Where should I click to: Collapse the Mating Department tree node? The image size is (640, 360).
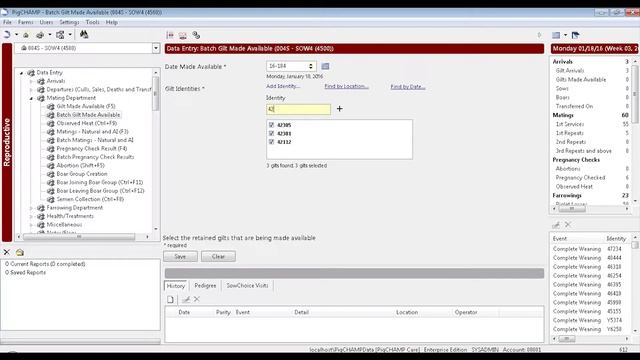(31, 98)
